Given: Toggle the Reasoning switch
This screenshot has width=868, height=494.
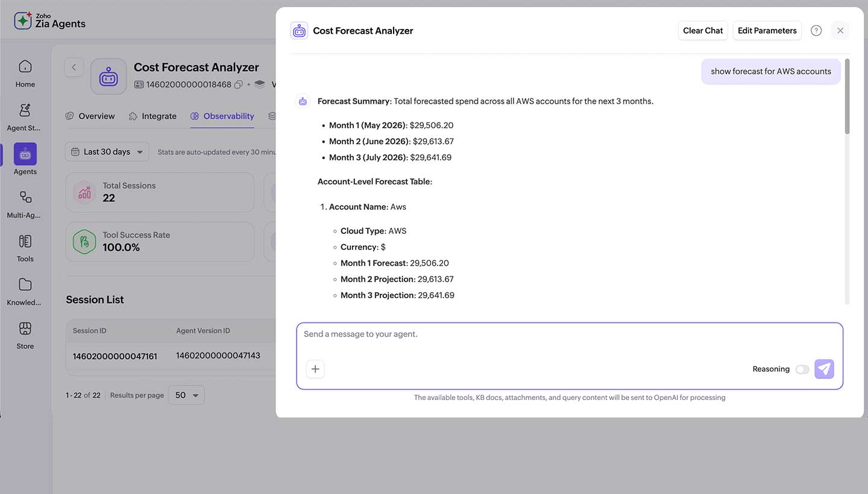Looking at the screenshot, I should coord(802,369).
